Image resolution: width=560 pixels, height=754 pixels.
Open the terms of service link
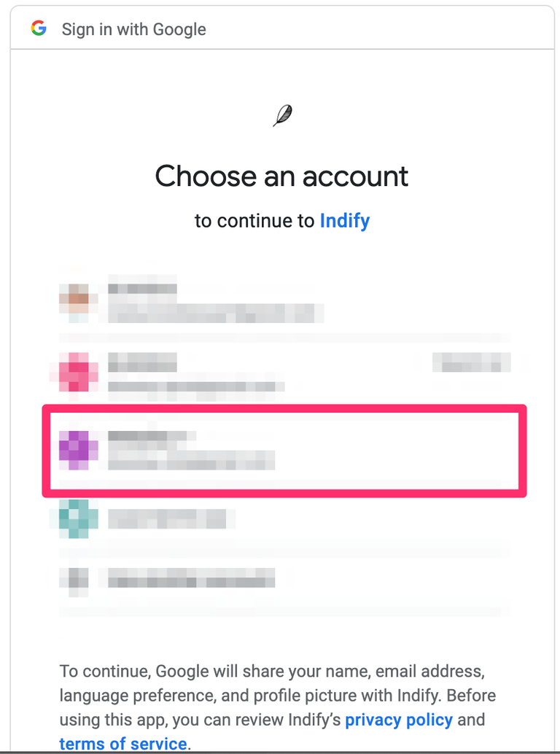coord(123,743)
